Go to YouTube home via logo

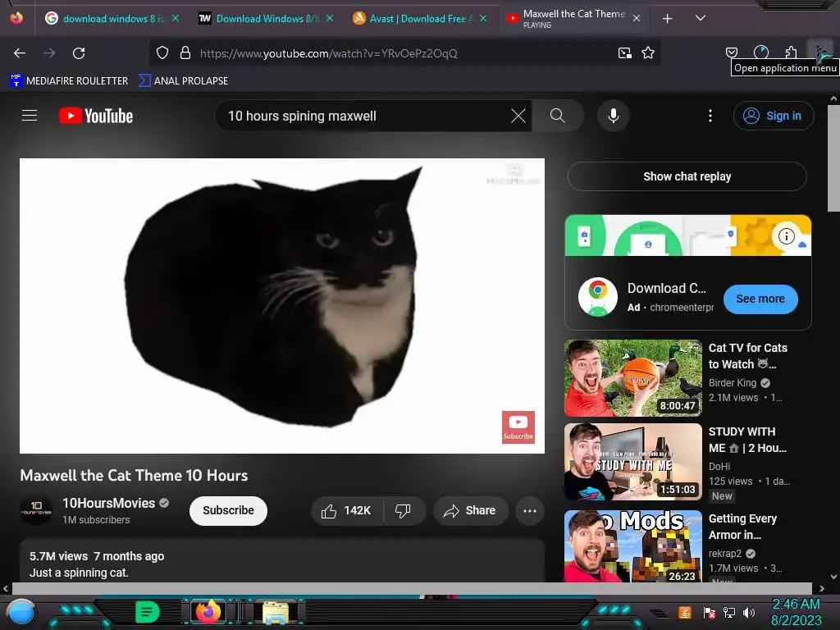pos(96,116)
